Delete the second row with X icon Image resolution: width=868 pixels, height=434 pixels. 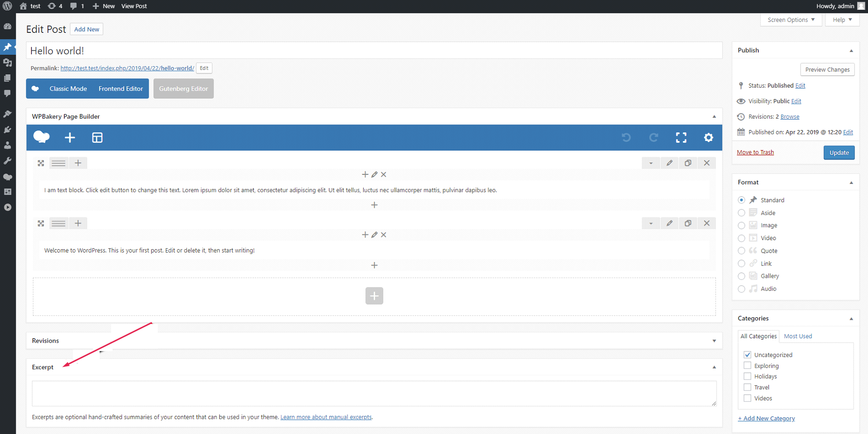coord(706,223)
